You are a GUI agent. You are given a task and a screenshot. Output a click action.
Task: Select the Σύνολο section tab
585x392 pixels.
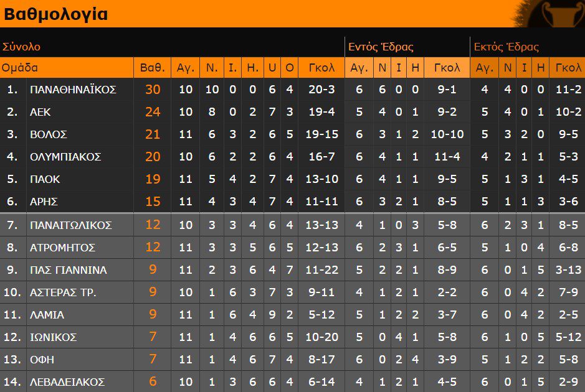(21, 47)
